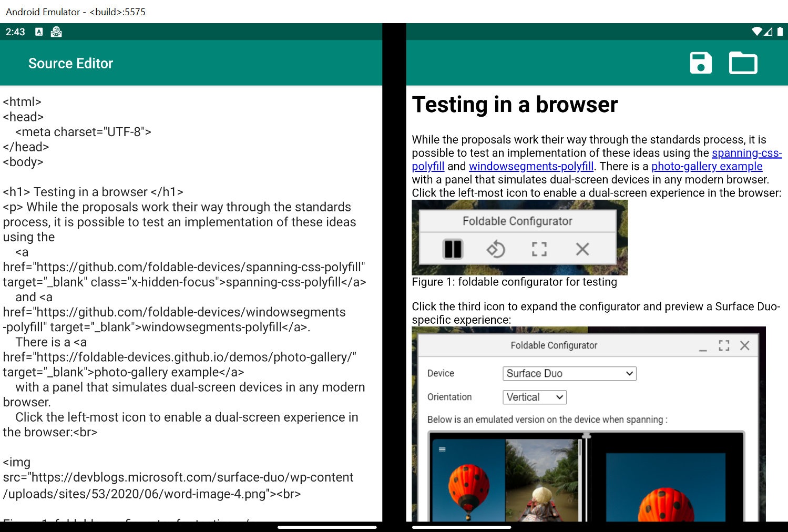Image resolution: width=788 pixels, height=532 pixels.
Task: Tap the left screen's navigation gesture bar
Action: pyautogui.click(x=327, y=527)
